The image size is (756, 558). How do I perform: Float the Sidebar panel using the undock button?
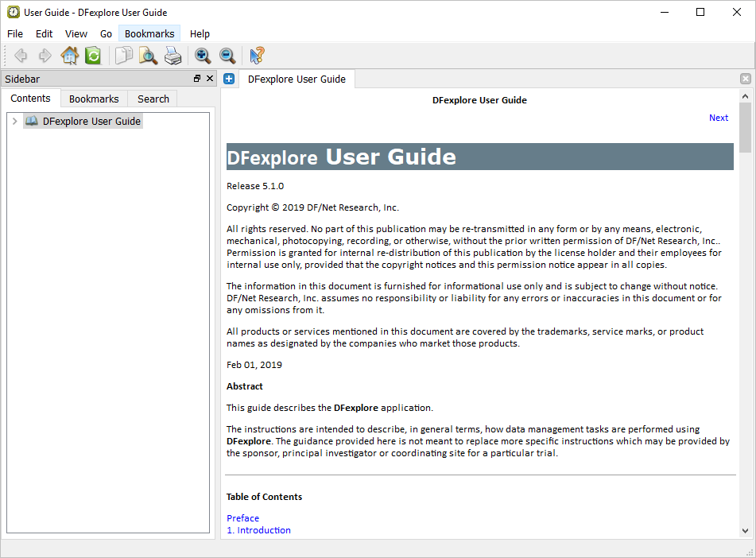tap(197, 79)
